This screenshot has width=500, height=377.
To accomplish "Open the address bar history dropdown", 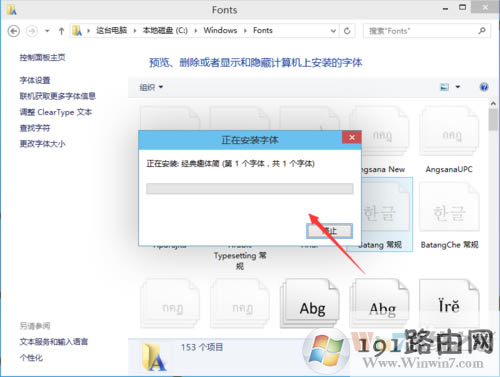I will [x=333, y=31].
